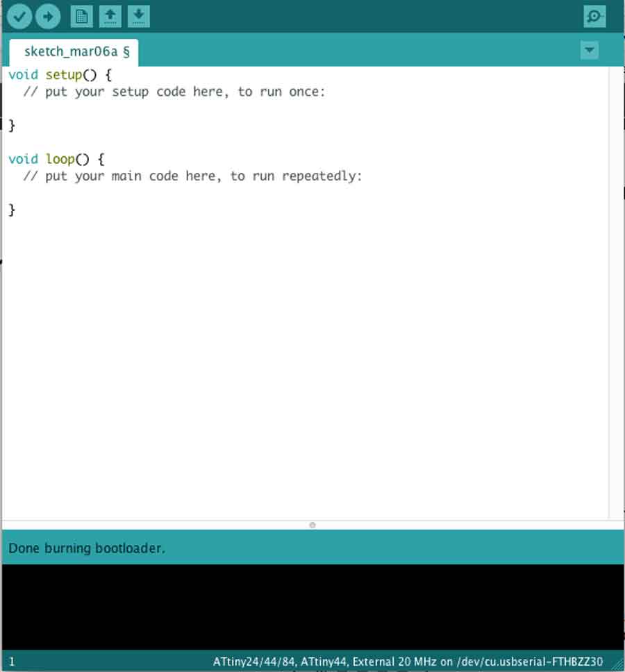Click inside the black console output area
Viewport: 625px width, 672px height.
312,607
